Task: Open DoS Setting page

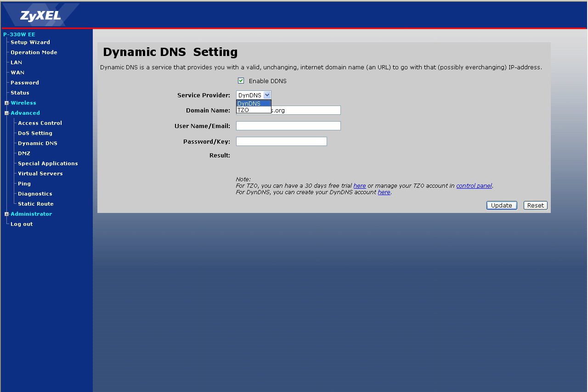Action: click(35, 133)
